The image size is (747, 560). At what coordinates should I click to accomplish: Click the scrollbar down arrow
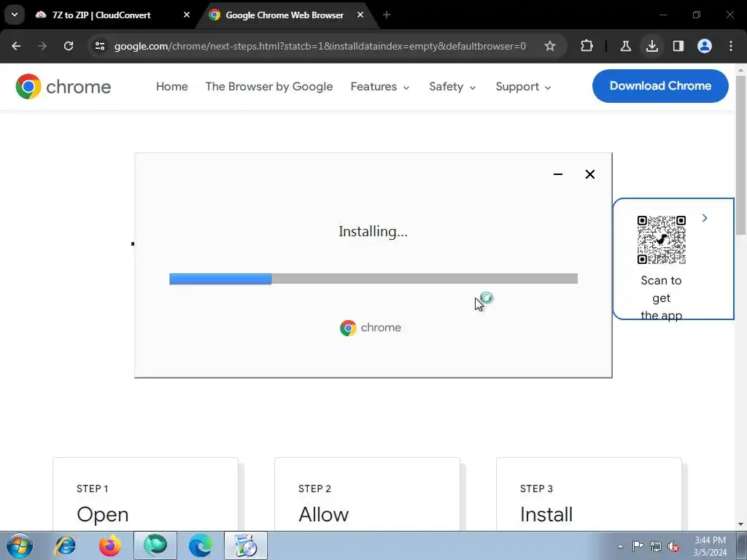click(741, 524)
